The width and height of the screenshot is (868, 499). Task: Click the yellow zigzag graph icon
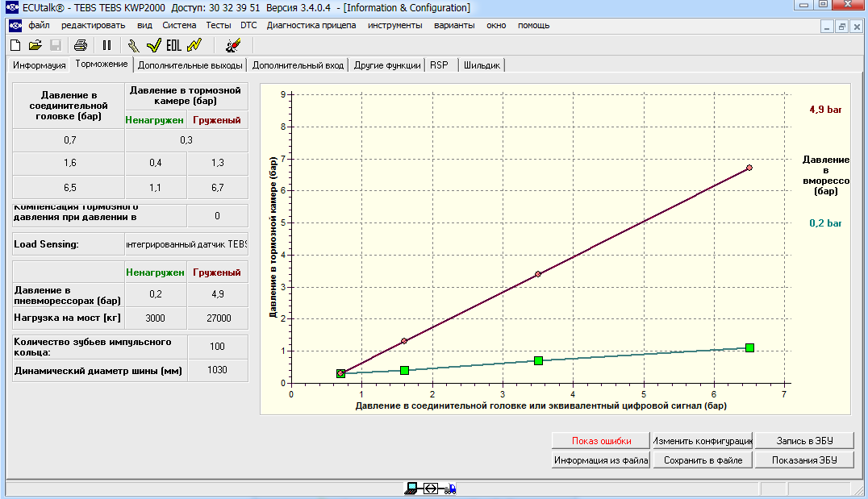click(x=194, y=45)
